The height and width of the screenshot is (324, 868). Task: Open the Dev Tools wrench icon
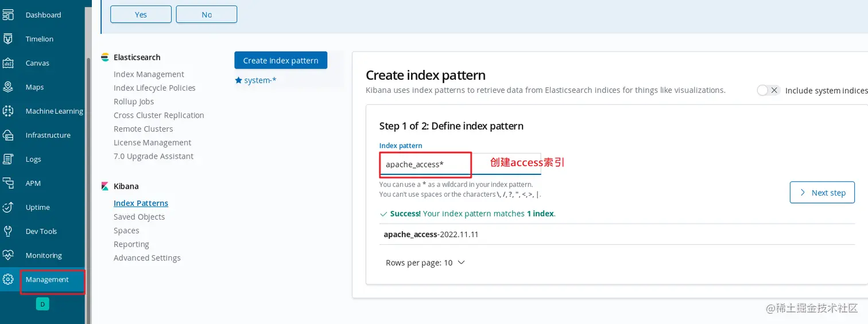point(8,231)
